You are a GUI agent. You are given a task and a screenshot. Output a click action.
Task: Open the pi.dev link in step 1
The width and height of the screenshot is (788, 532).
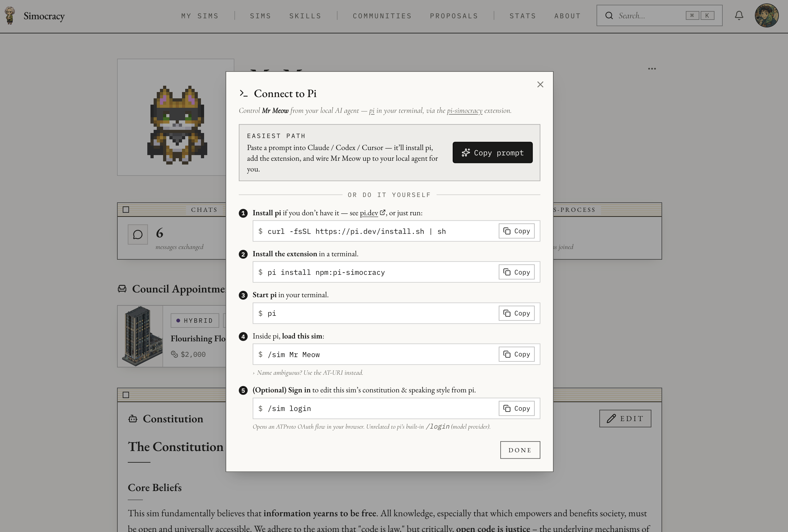pyautogui.click(x=369, y=213)
